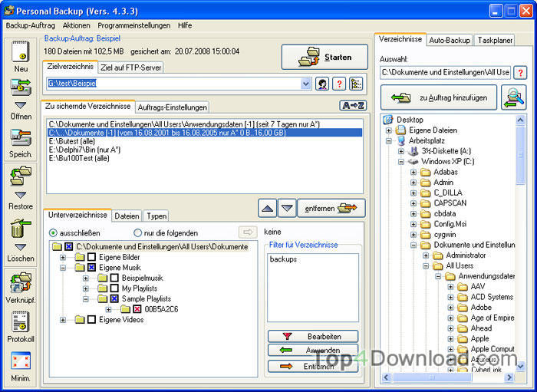Click the Öffnen open job icon
Viewport: 537px width, 392px height.
[21, 87]
